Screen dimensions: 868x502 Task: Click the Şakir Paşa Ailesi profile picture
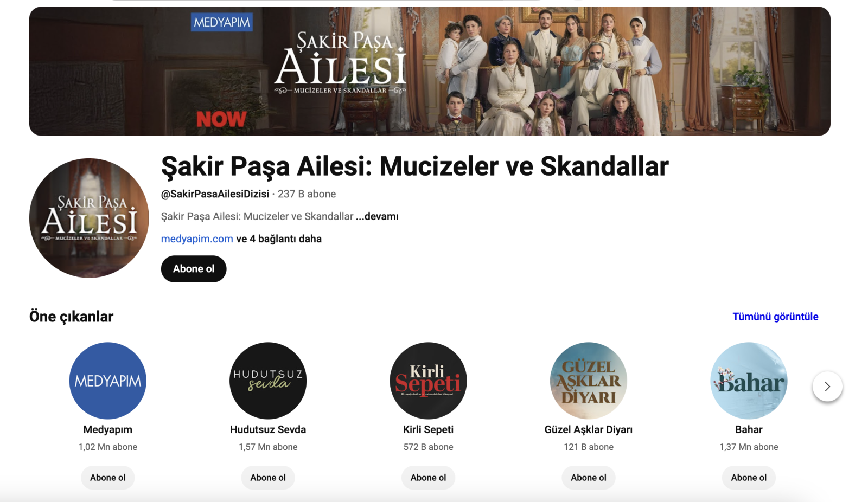tap(89, 218)
